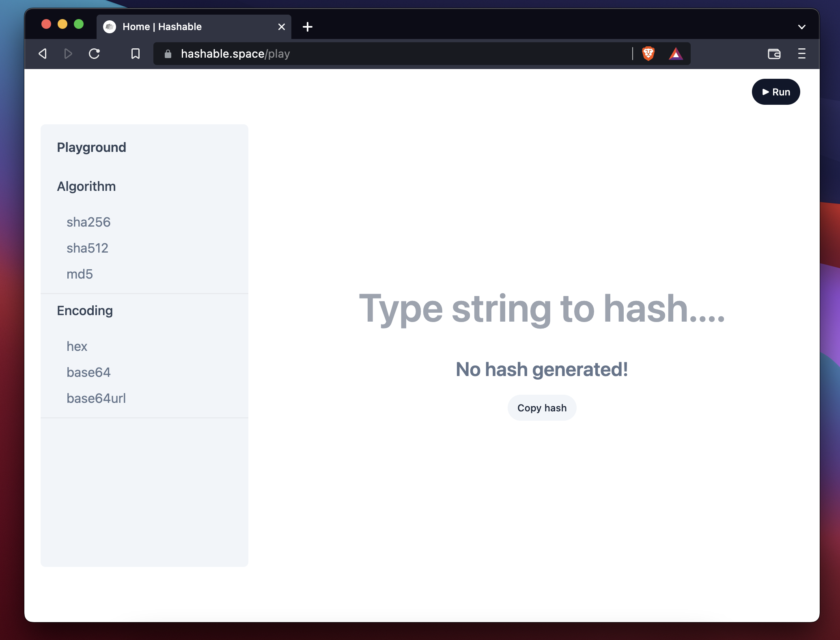Close the window with the red button

pyautogui.click(x=46, y=24)
